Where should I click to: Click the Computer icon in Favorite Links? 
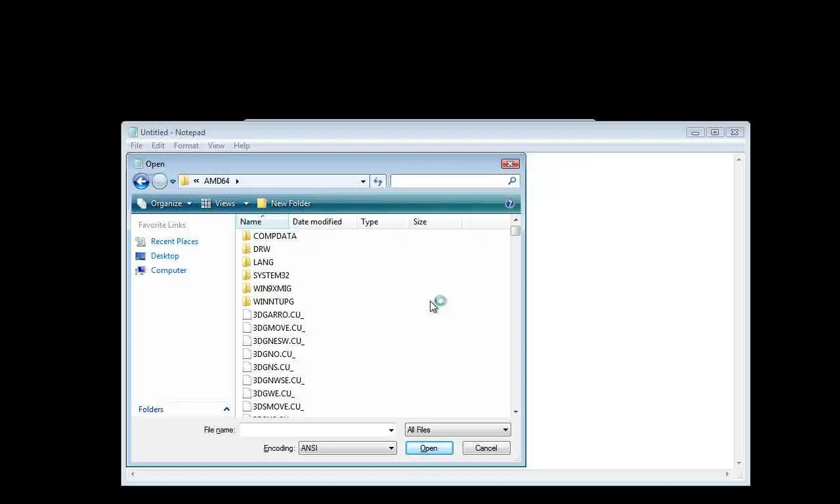click(x=140, y=270)
